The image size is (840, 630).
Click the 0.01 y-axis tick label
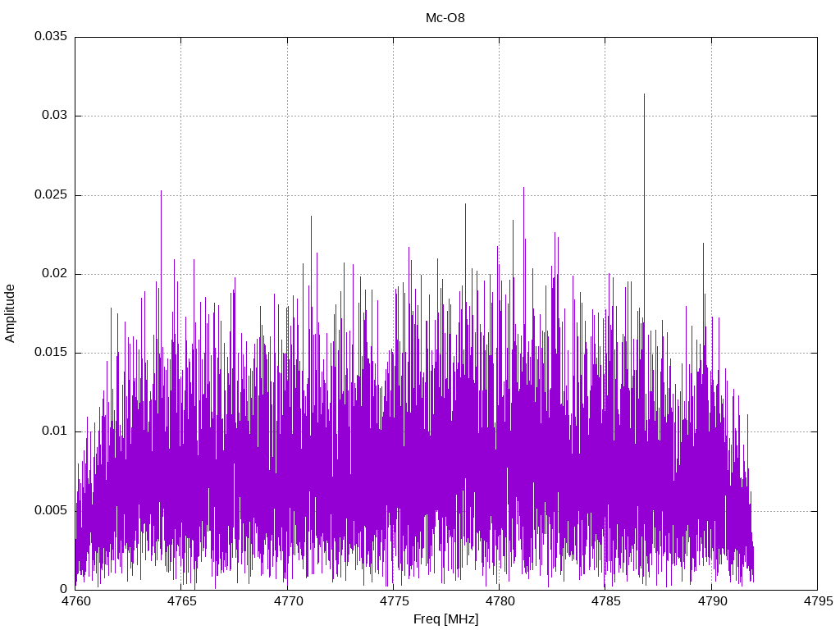[54, 431]
